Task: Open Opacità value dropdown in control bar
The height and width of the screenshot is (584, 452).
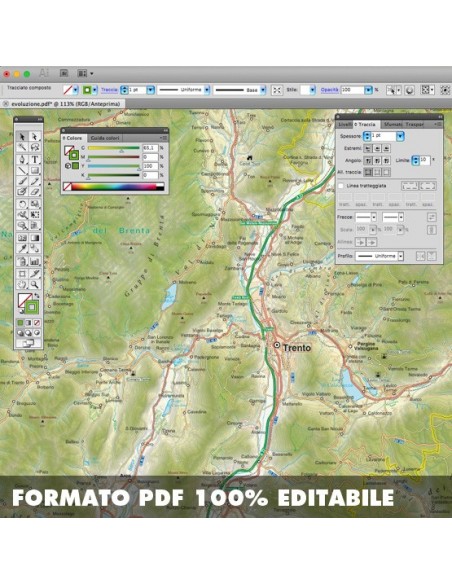Action: (x=368, y=90)
